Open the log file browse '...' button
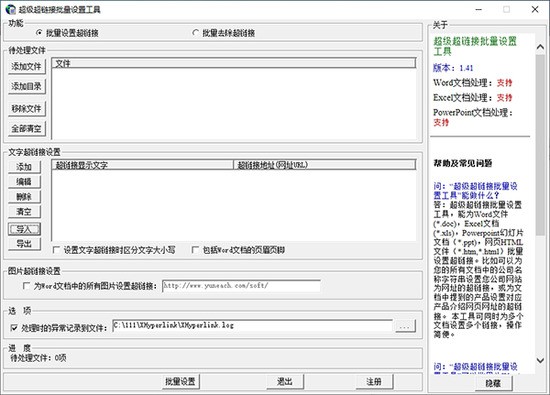 point(405,326)
